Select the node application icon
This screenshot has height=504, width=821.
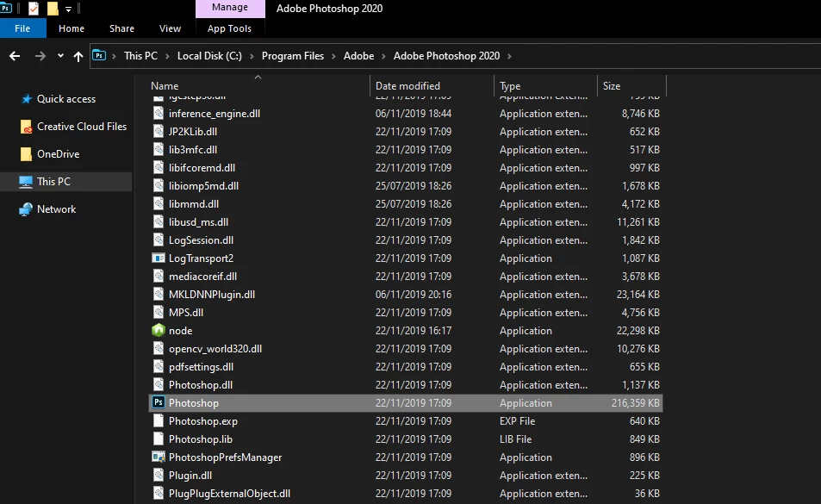(x=159, y=330)
